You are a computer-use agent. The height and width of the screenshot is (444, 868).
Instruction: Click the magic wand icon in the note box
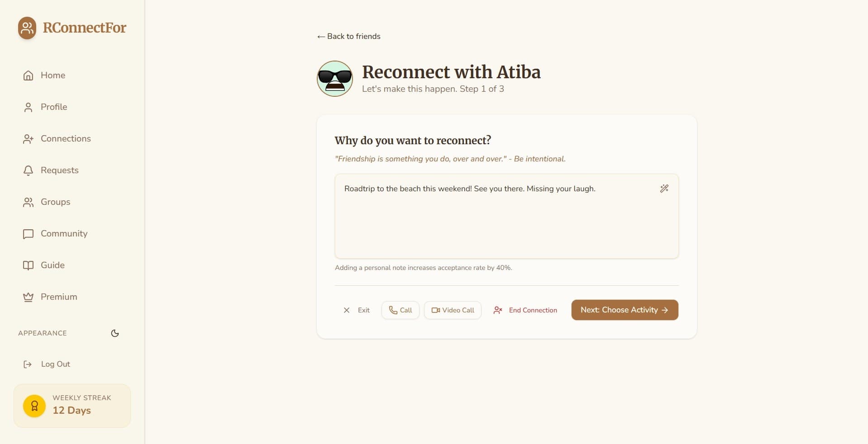pyautogui.click(x=664, y=189)
